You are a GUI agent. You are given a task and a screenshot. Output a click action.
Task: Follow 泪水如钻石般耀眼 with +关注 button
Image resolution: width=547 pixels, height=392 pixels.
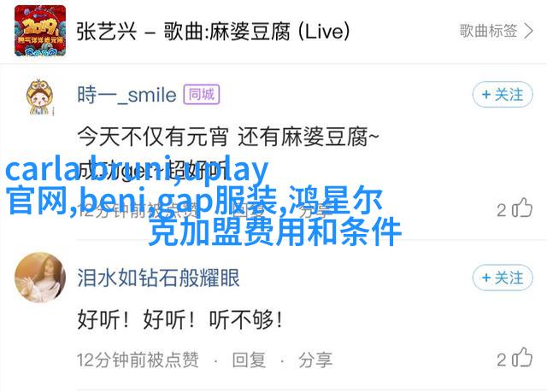pyautogui.click(x=503, y=278)
